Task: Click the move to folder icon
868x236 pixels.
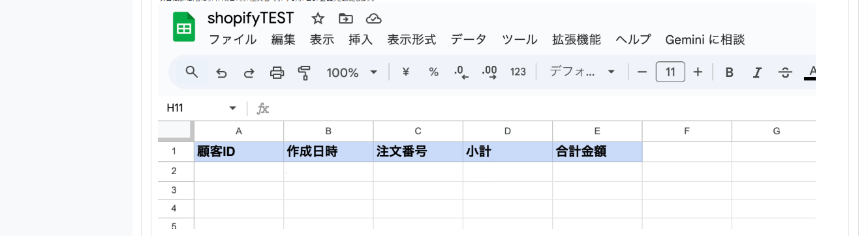Action: [346, 18]
